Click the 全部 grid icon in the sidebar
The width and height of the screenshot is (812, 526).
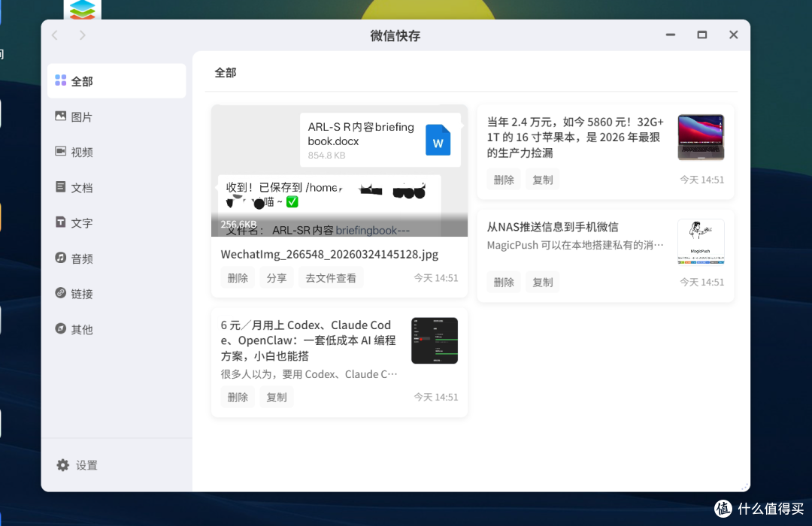61,80
